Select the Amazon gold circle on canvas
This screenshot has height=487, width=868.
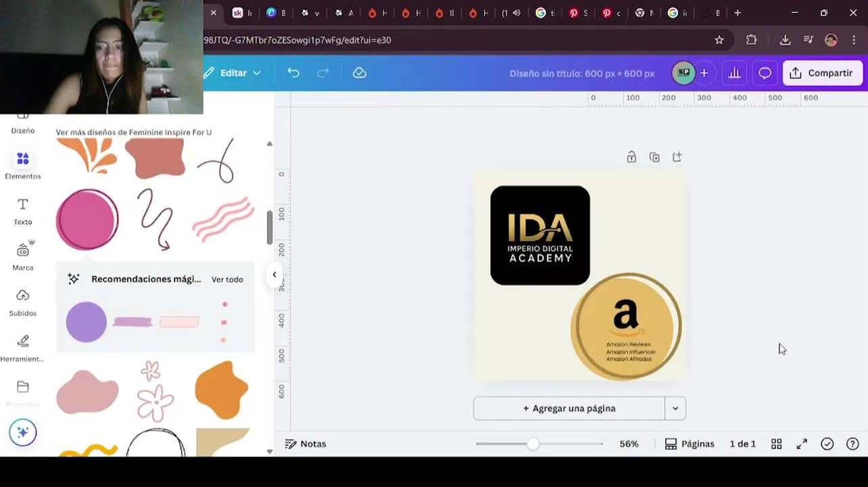point(626,327)
